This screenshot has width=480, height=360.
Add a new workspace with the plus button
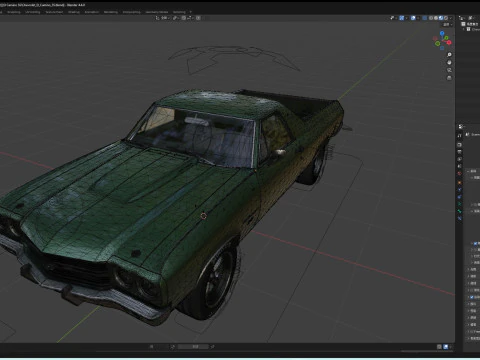(x=191, y=12)
